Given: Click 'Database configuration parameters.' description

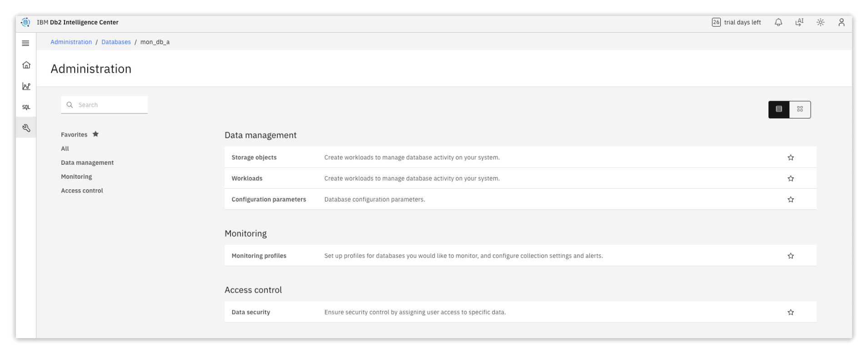Looking at the screenshot, I should (x=375, y=199).
